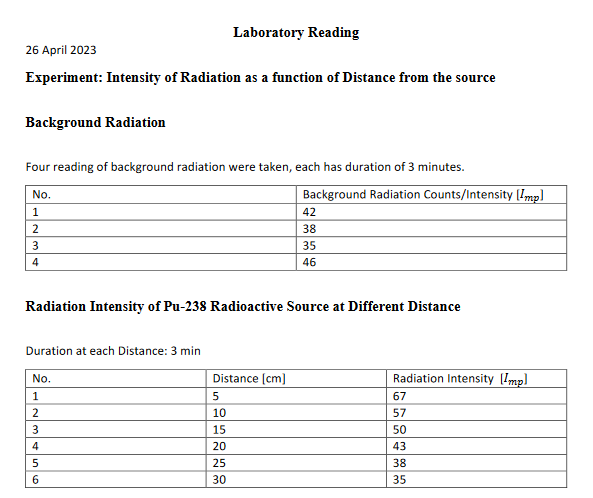This screenshot has width=593, height=498.
Task: Select the distance cell containing 30
Action: (296, 479)
